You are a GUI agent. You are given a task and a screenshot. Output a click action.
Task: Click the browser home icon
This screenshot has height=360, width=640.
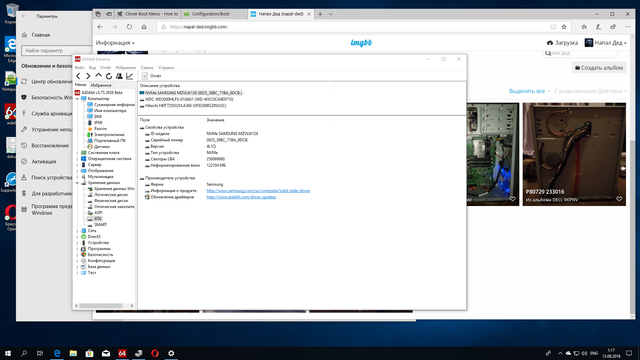pyautogui.click(x=144, y=27)
